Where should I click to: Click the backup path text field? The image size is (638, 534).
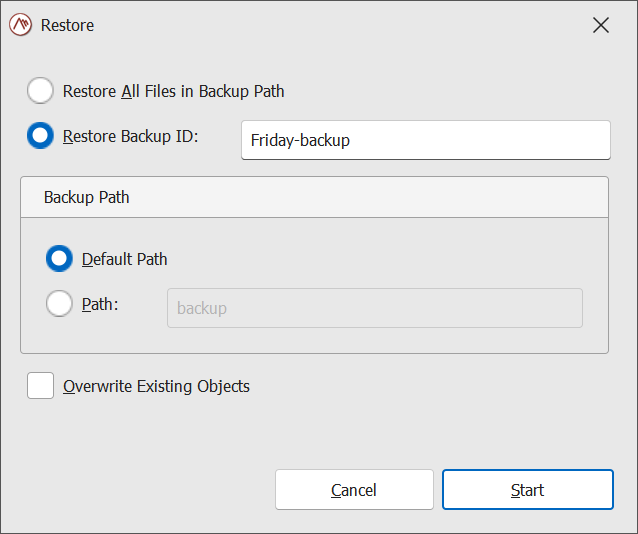point(375,308)
